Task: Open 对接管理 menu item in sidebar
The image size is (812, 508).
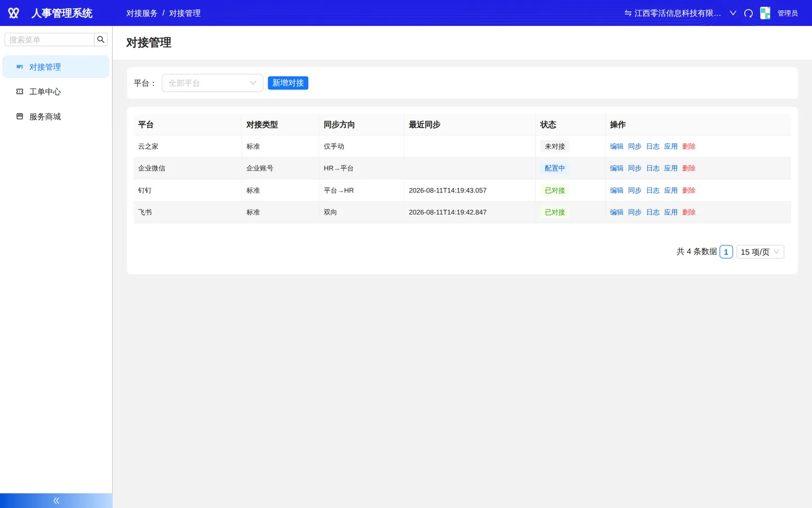Action: [56, 67]
